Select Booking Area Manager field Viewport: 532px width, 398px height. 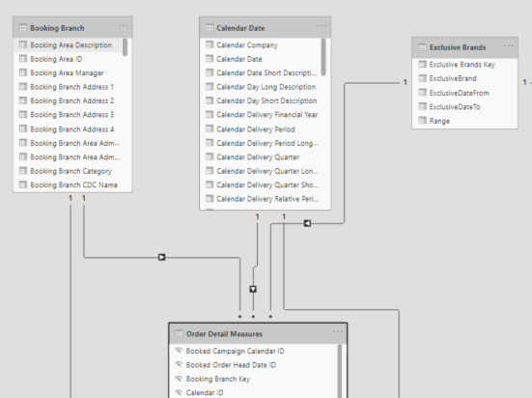68,73
